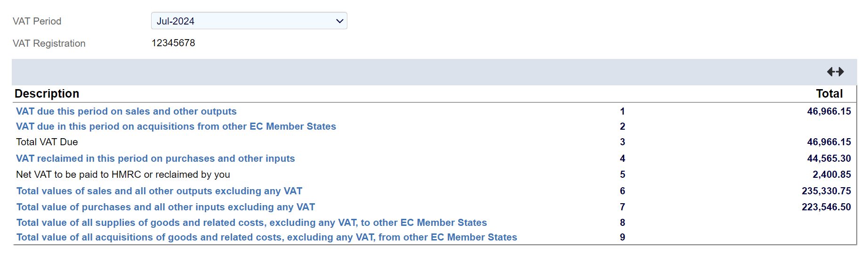868x257 pixels.
Task: Open the VAT Period dropdown
Action: pos(249,21)
